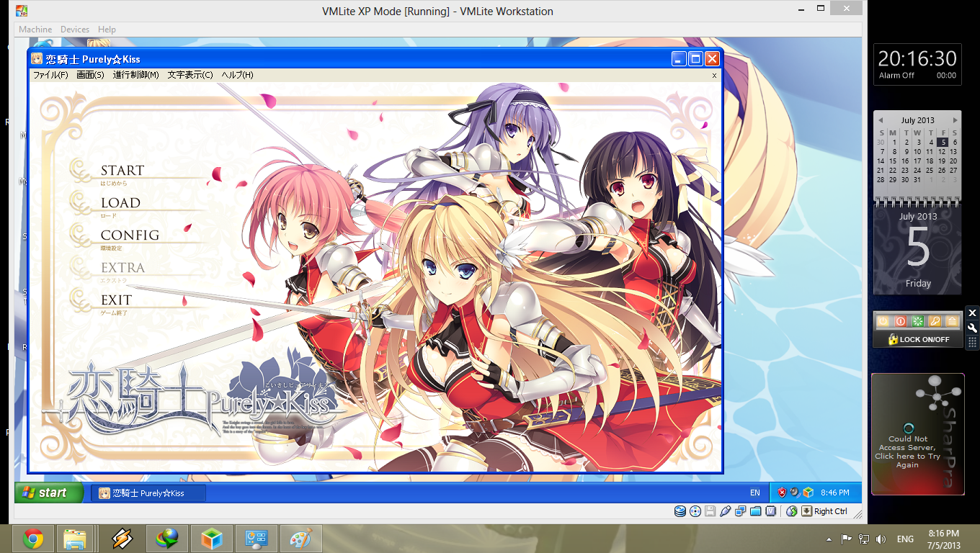Screen dimensions: 980x553
Task: Click the mouse integration globe icon
Action: click(x=792, y=511)
